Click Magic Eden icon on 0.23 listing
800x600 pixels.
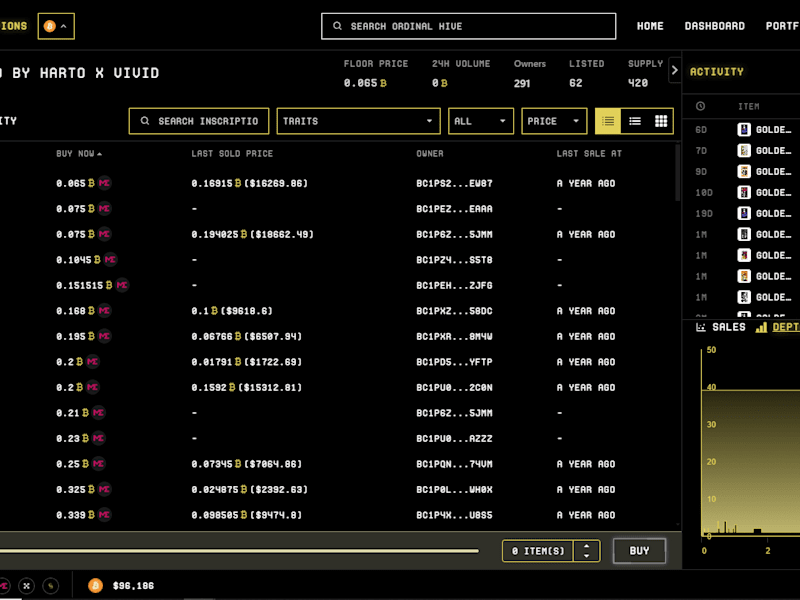coord(98,438)
